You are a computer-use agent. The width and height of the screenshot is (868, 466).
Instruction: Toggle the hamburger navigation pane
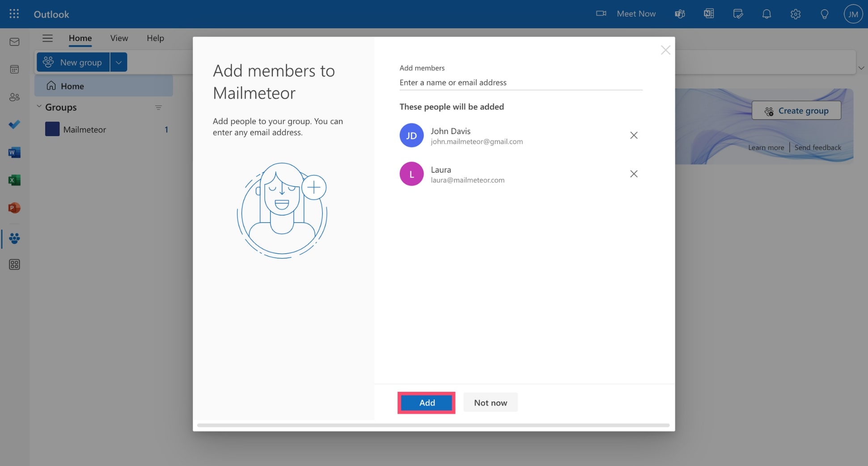47,38
